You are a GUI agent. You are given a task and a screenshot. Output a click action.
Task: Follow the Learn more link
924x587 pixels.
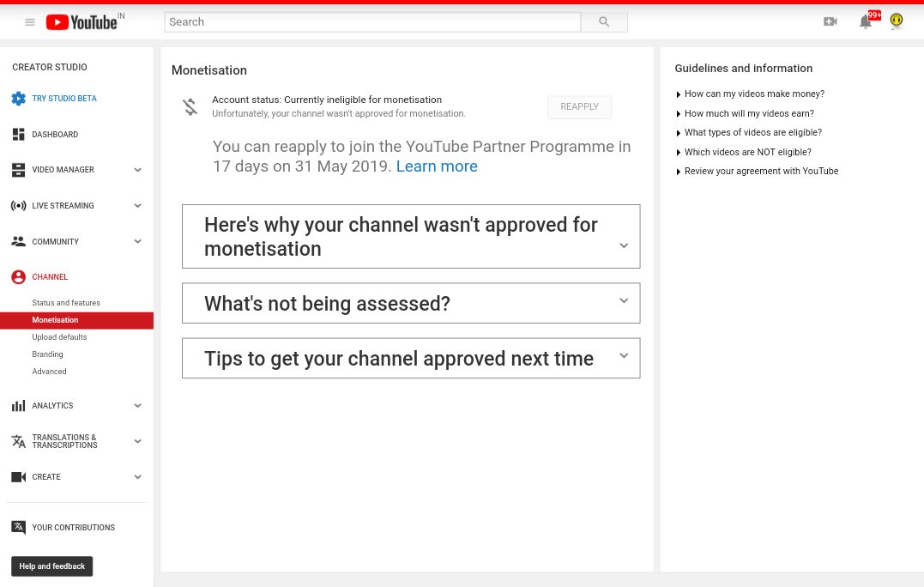pos(437,166)
